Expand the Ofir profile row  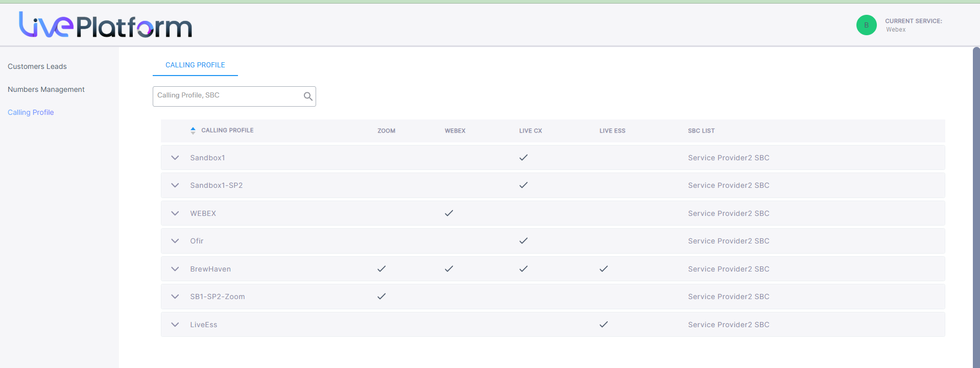pyautogui.click(x=175, y=241)
